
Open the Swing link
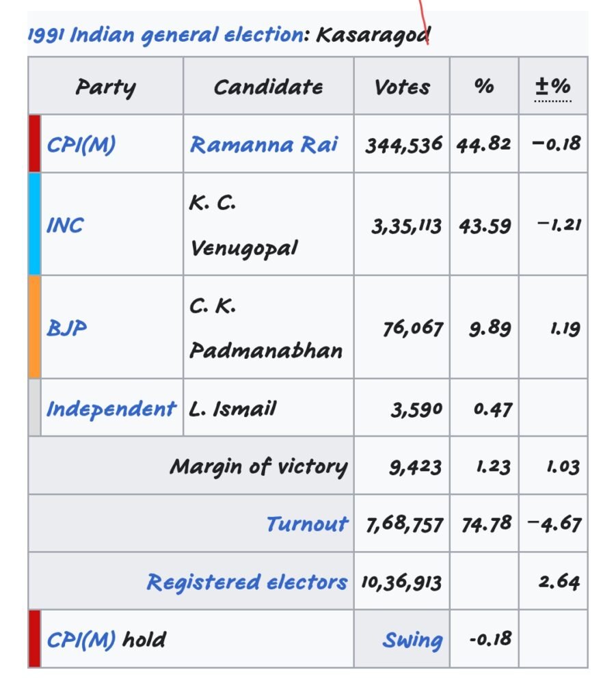click(x=412, y=640)
